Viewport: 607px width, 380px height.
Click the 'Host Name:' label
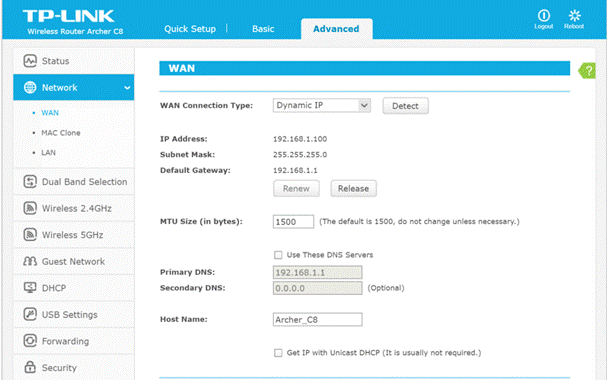(x=184, y=319)
